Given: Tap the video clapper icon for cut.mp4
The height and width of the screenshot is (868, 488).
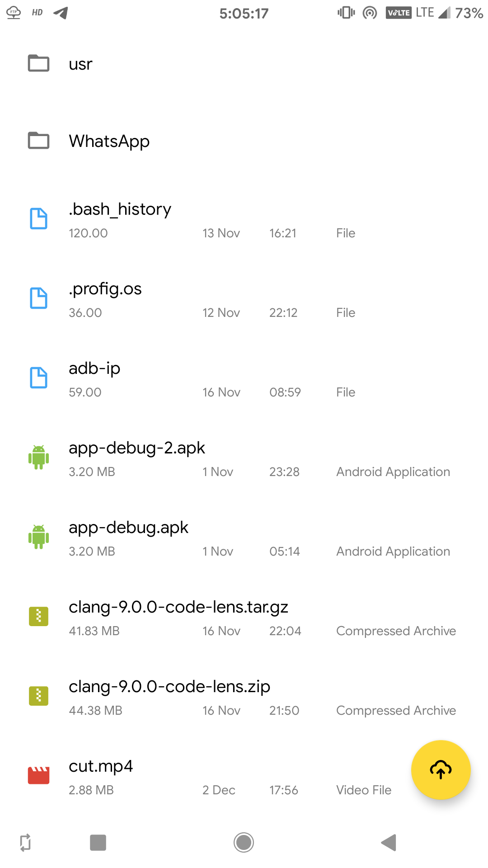Looking at the screenshot, I should coord(39,775).
